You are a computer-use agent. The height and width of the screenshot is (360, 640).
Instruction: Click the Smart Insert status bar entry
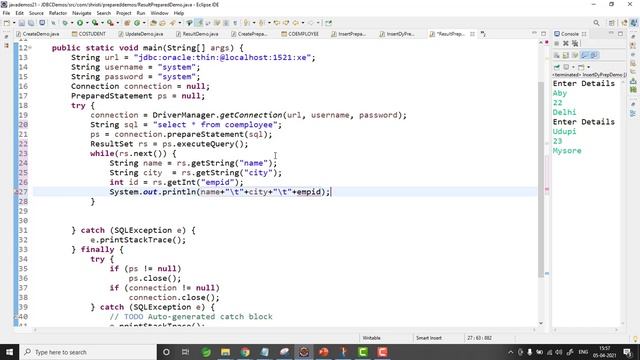pos(429,338)
